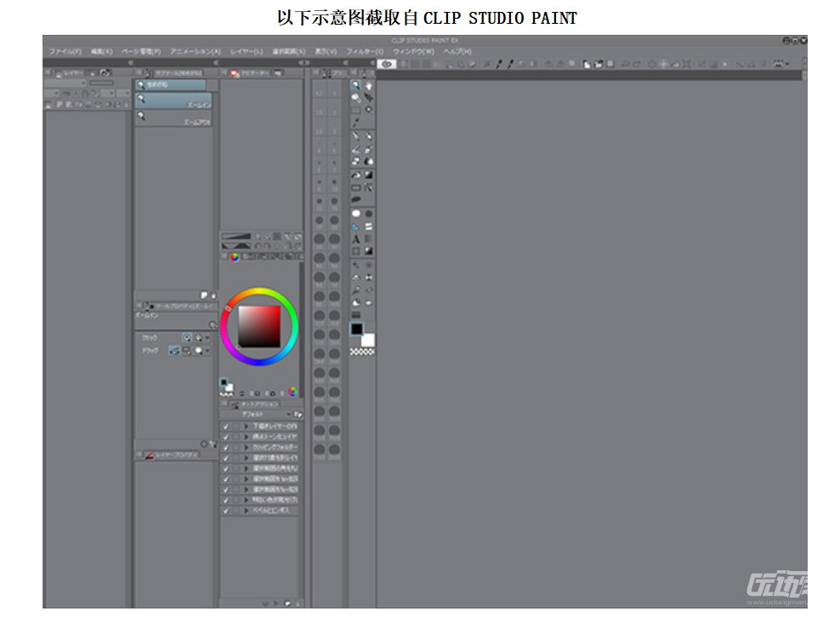
Task: Open the アニメーション(A) menu
Action: click(x=196, y=52)
